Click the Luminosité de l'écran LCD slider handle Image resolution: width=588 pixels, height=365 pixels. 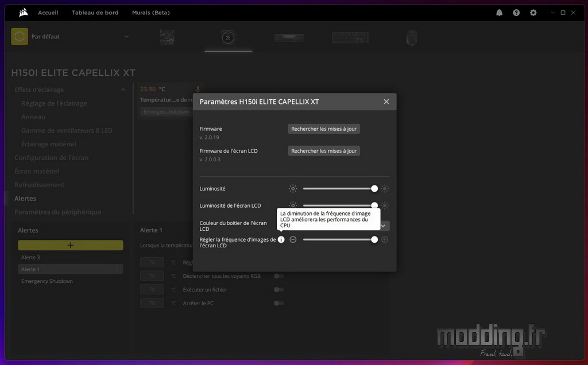pyautogui.click(x=374, y=205)
